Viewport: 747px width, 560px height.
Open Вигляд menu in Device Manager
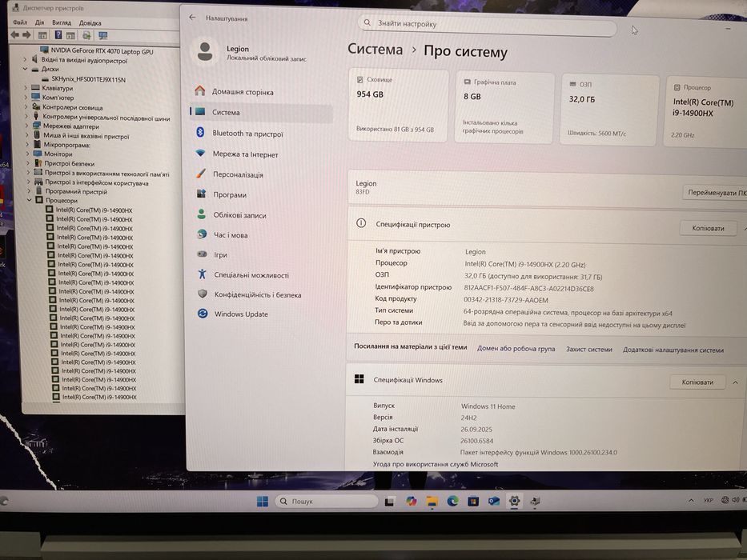click(x=62, y=22)
